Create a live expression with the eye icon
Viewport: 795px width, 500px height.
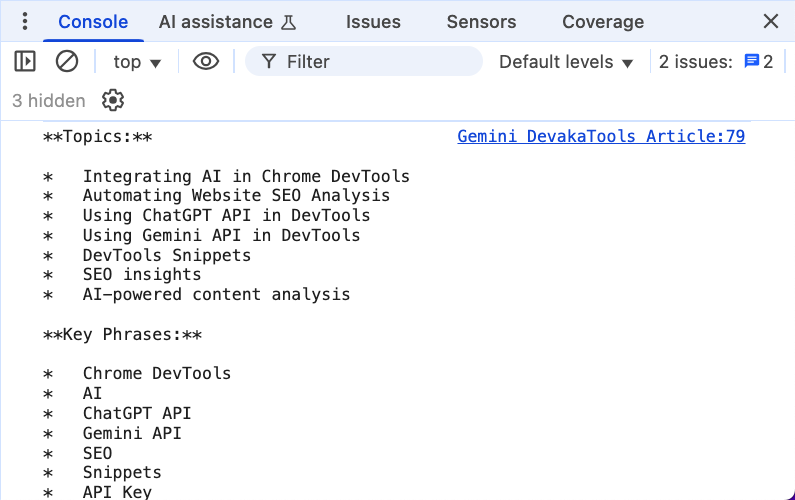pyautogui.click(x=206, y=61)
